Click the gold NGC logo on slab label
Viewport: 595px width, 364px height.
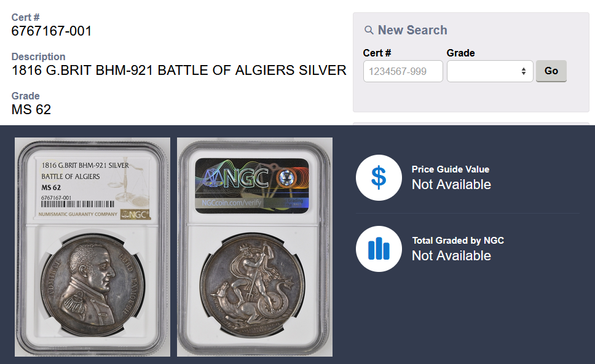(135, 215)
